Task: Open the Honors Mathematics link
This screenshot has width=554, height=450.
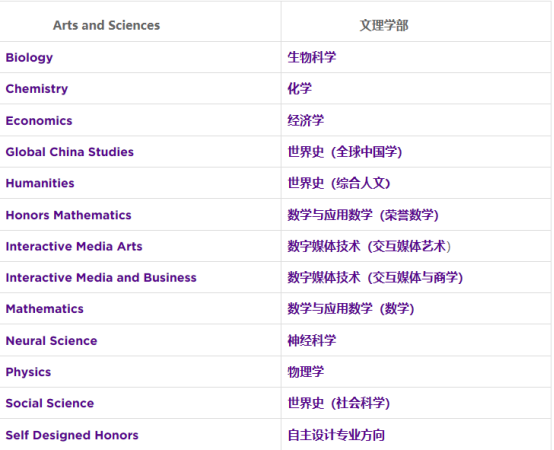Action: [69, 215]
